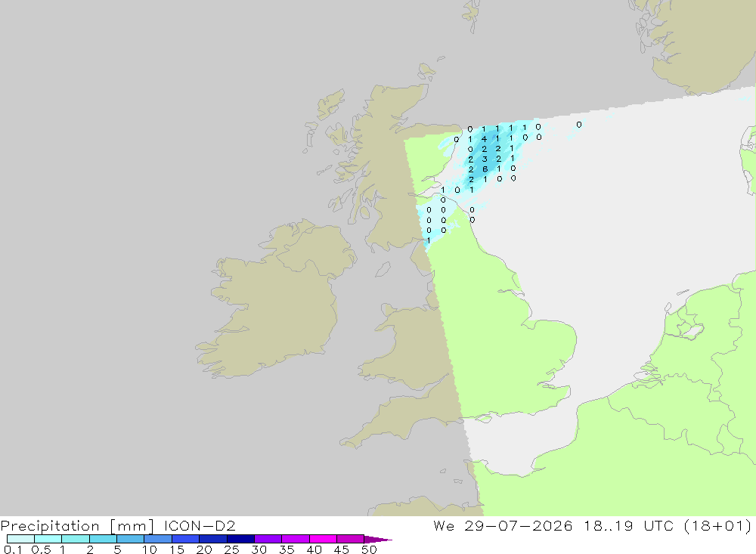The image size is (756, 554).
Task: Click the 1–2 mm legend color swatch
Action: pos(75,539)
